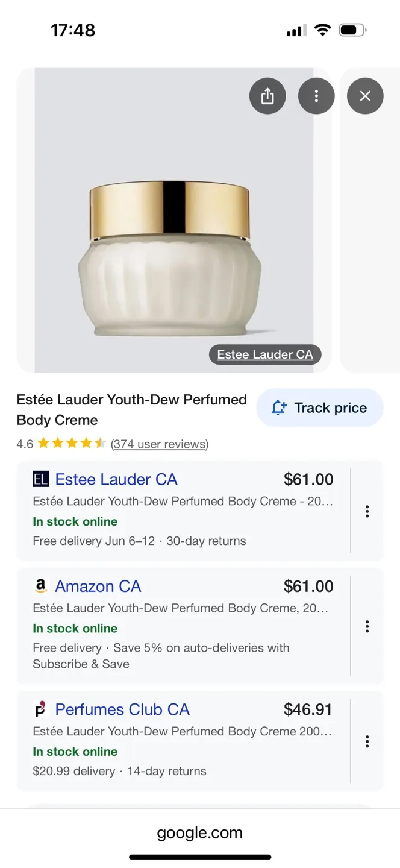Open the 374 user reviews link

point(159,444)
